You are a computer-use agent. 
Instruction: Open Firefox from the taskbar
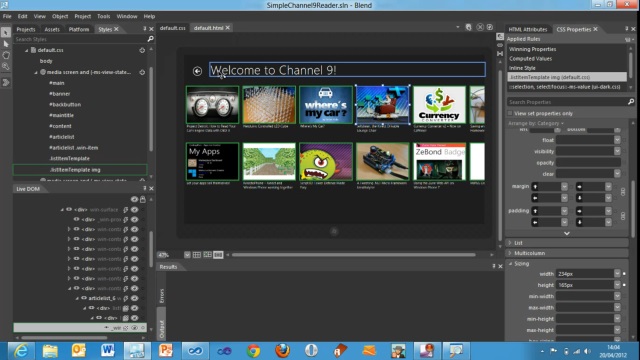[x=282, y=351]
